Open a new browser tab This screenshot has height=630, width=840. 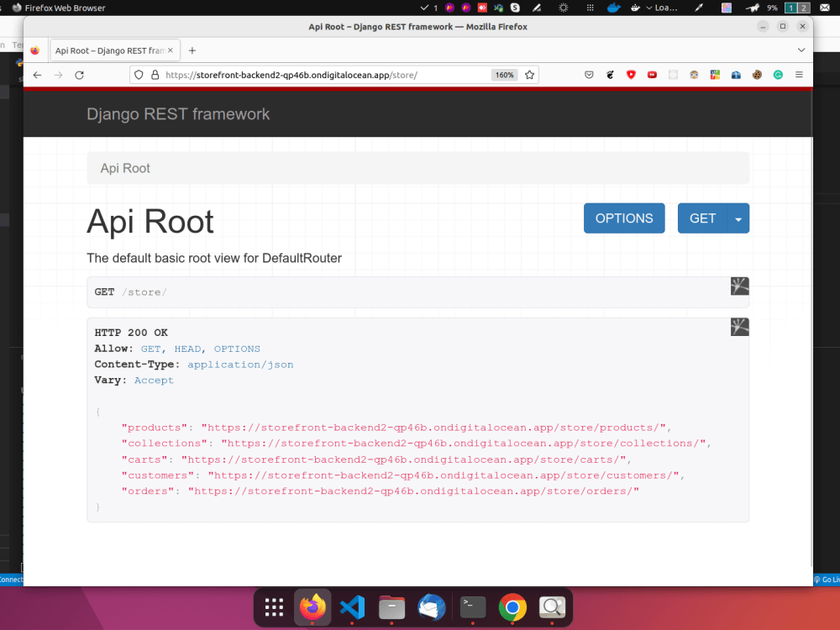[192, 50]
